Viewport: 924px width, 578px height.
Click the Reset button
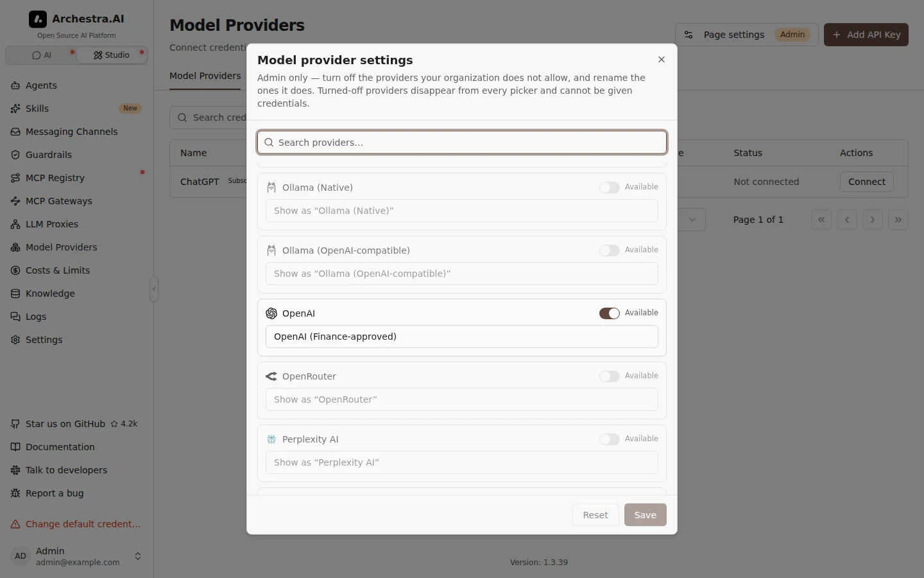pyautogui.click(x=595, y=515)
